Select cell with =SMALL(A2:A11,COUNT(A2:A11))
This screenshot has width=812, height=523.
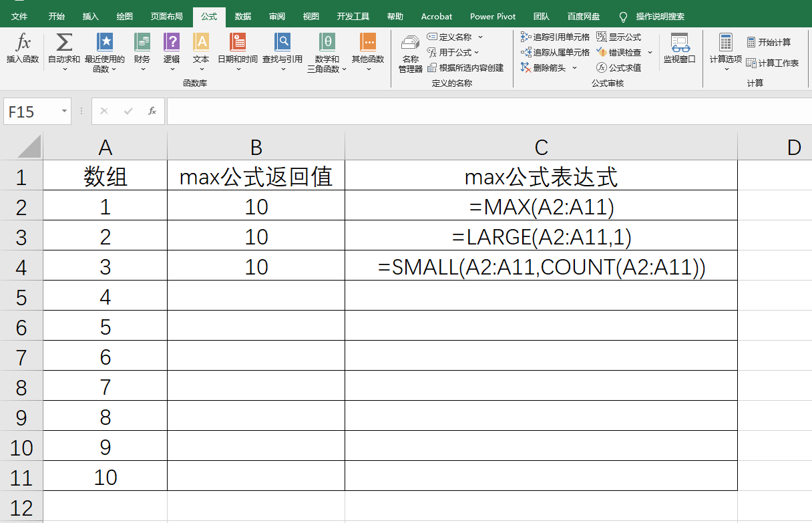[541, 267]
